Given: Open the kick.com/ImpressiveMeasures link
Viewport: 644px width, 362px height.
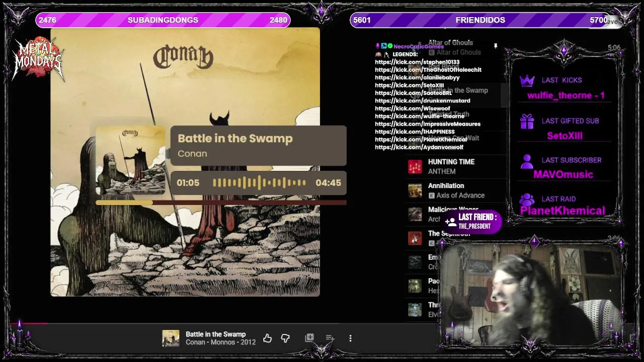Looking at the screenshot, I should (x=428, y=124).
